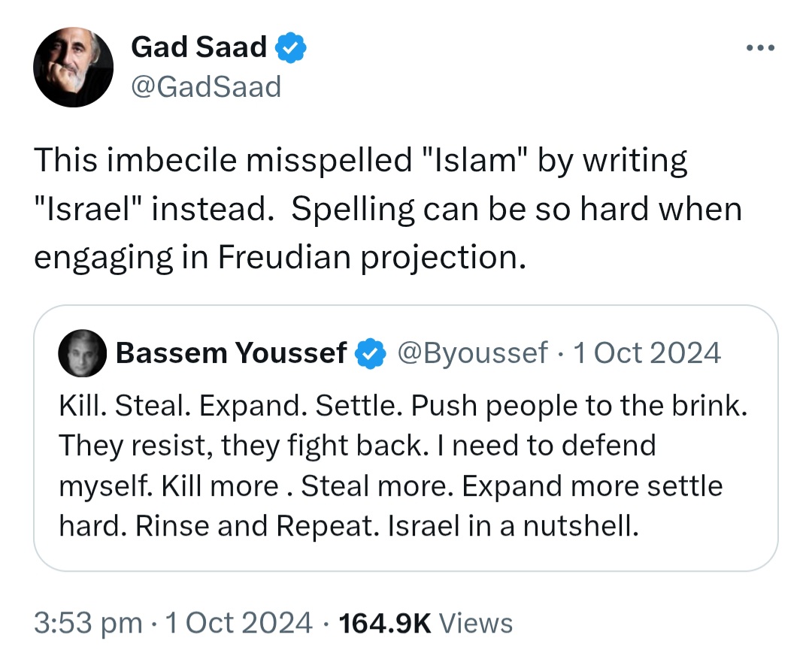Open the Gad Saad display name
Image resolution: width=812 pixels, height=659 pixels.
(198, 47)
